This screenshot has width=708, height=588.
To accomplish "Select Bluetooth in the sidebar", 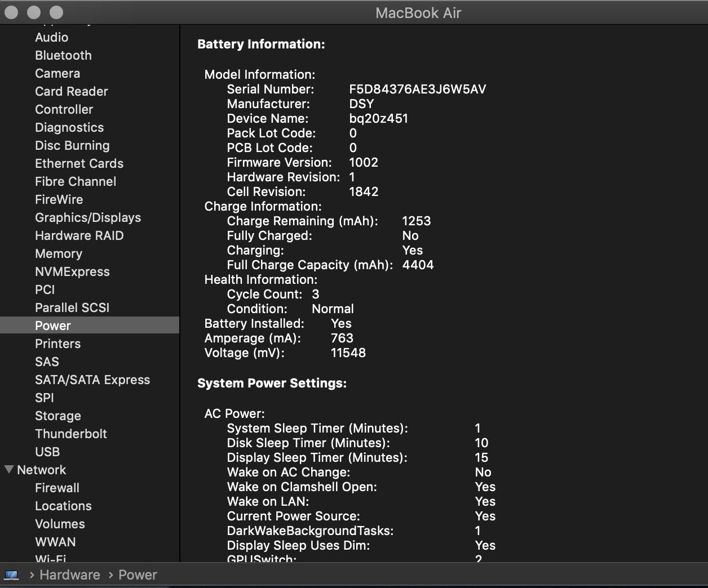I will pyautogui.click(x=63, y=55).
